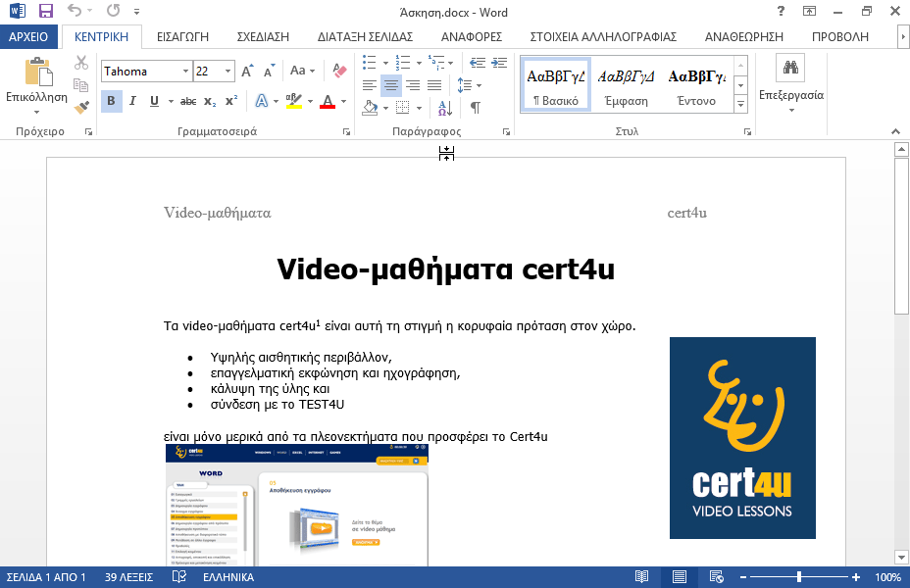Open the Επεξεργασία editing menu
Image resolution: width=910 pixels, height=588 pixels.
[791, 84]
